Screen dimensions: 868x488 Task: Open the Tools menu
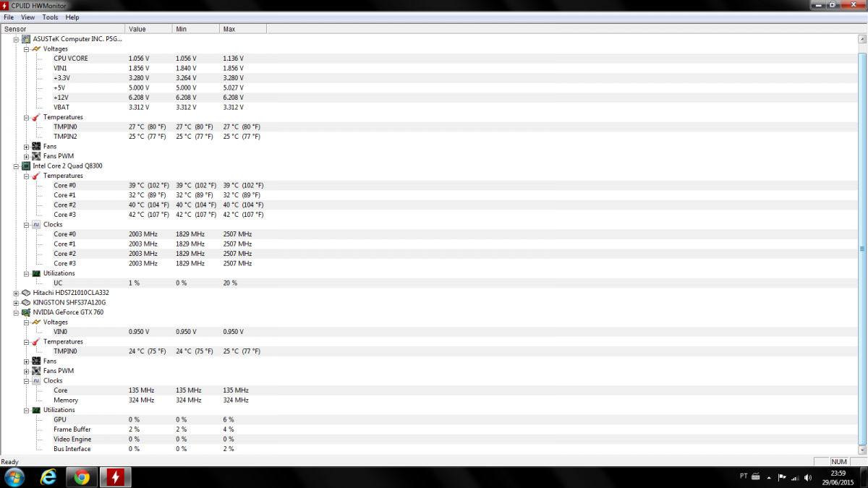tap(50, 17)
